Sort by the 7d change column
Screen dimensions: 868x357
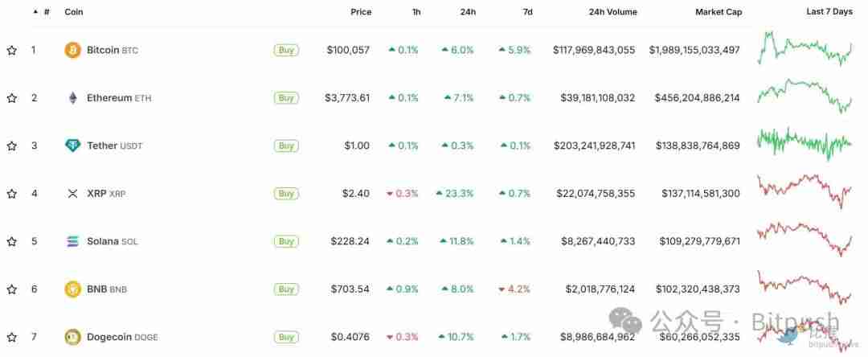(526, 12)
